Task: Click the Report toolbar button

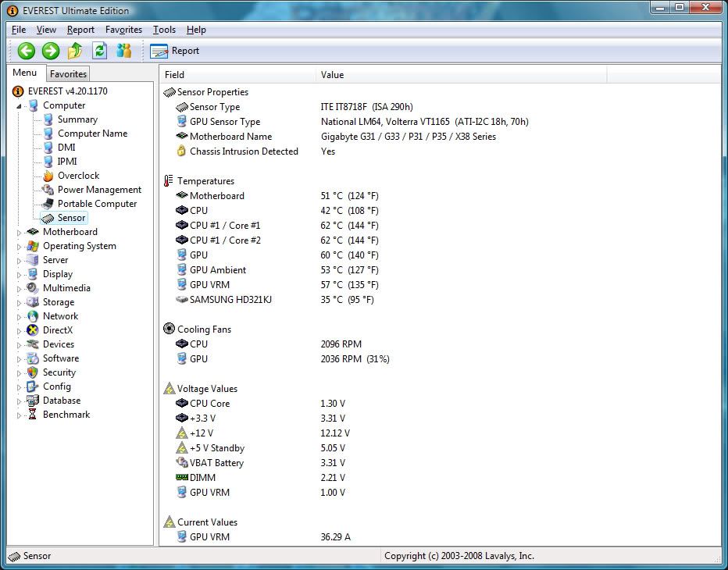Action: [175, 51]
